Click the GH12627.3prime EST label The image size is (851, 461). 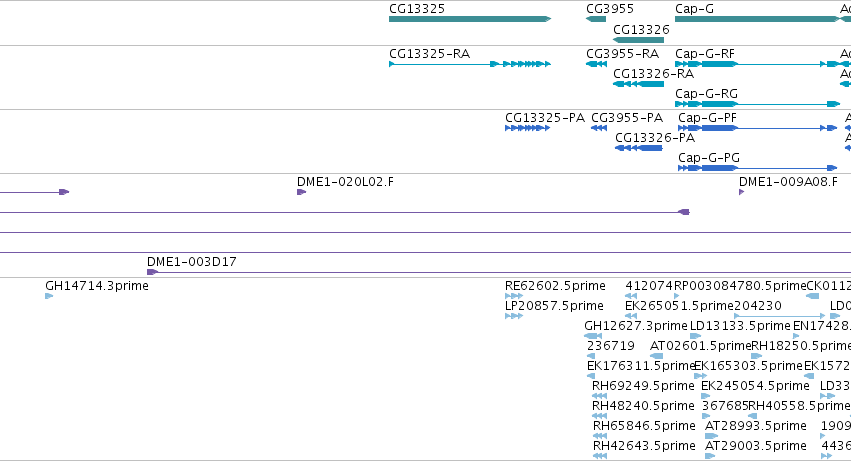(636, 326)
